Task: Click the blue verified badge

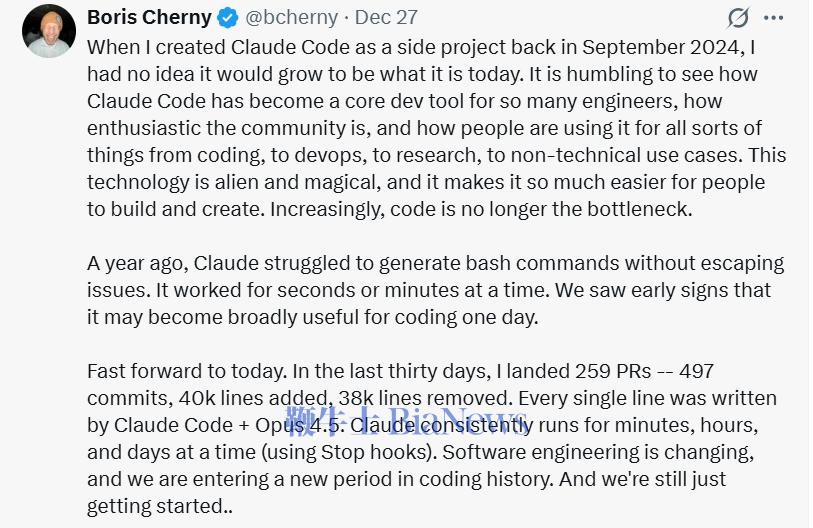Action: click(228, 18)
